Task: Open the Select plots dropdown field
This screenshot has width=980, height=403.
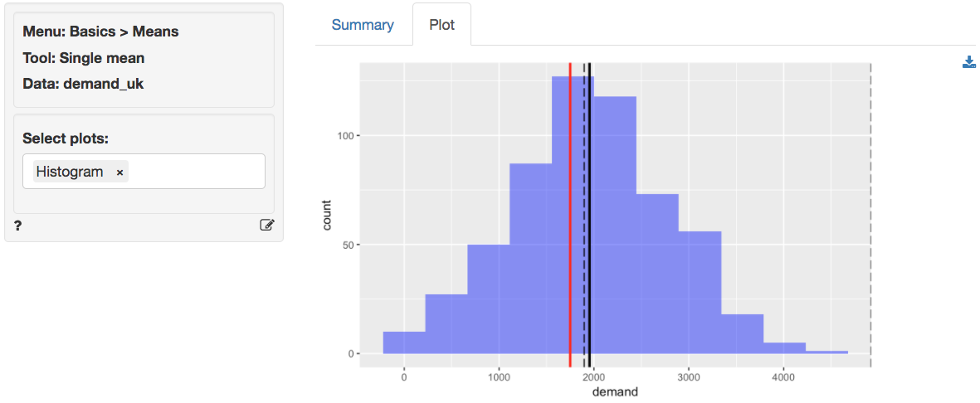Action: 195,172
